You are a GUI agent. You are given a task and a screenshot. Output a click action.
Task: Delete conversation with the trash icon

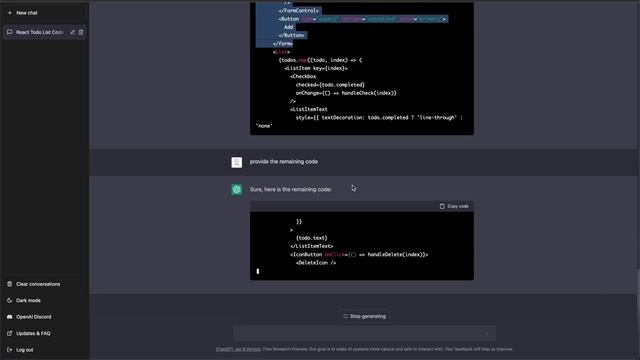pos(81,32)
